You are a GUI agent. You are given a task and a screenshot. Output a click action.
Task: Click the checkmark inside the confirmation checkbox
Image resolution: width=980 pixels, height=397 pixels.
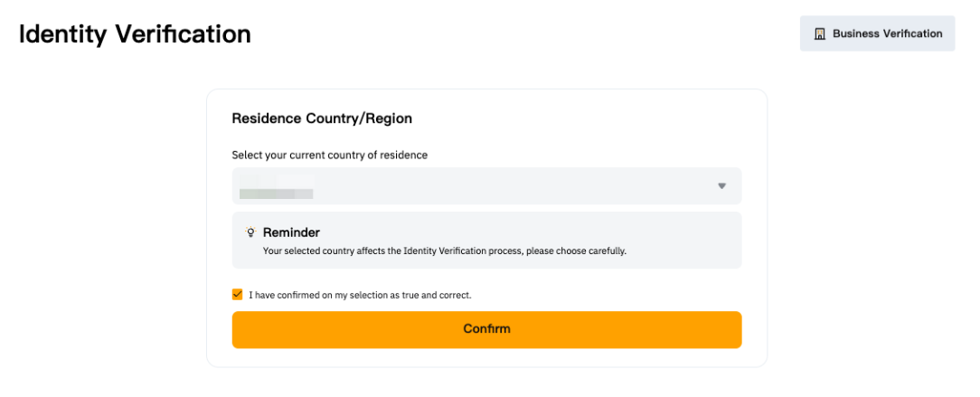tap(238, 295)
